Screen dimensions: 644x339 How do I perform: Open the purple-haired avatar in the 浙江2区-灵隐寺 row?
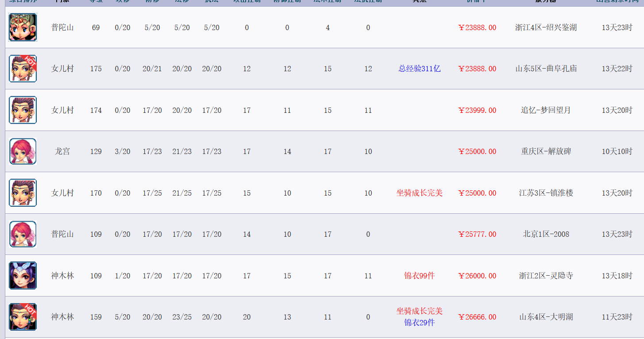tap(23, 276)
